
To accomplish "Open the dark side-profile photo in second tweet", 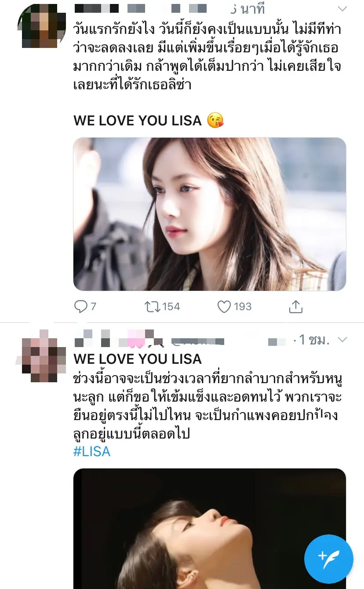I will [x=210, y=529].
